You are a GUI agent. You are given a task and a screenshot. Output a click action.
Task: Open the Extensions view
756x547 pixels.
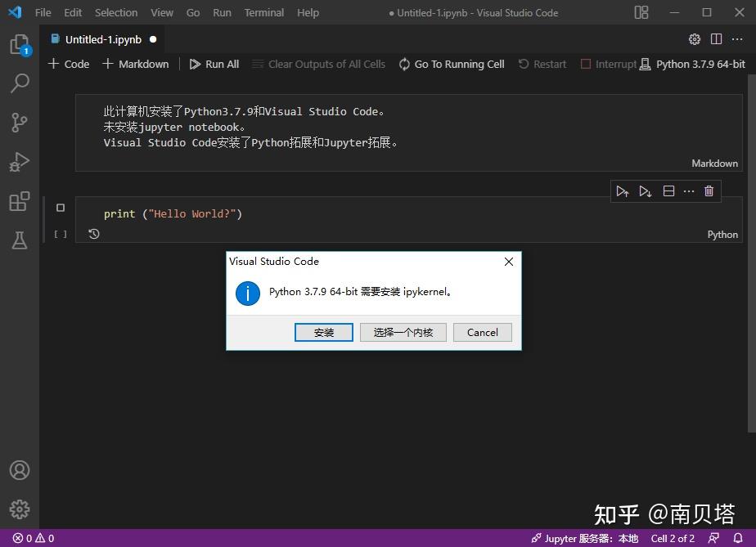click(20, 200)
